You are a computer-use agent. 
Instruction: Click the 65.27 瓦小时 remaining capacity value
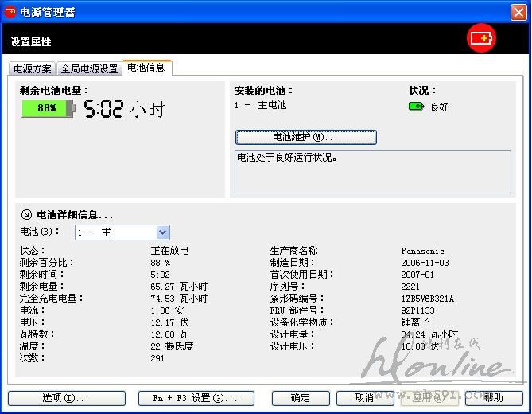click(x=179, y=287)
